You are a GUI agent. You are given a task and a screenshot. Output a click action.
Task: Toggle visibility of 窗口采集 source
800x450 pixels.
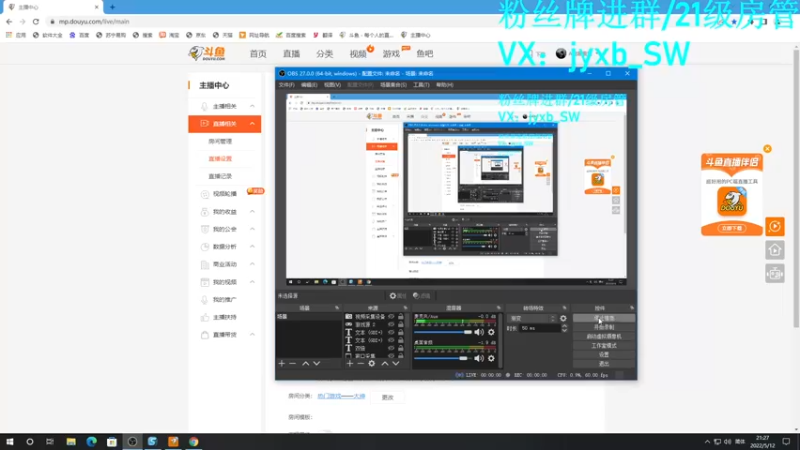pyautogui.click(x=391, y=356)
